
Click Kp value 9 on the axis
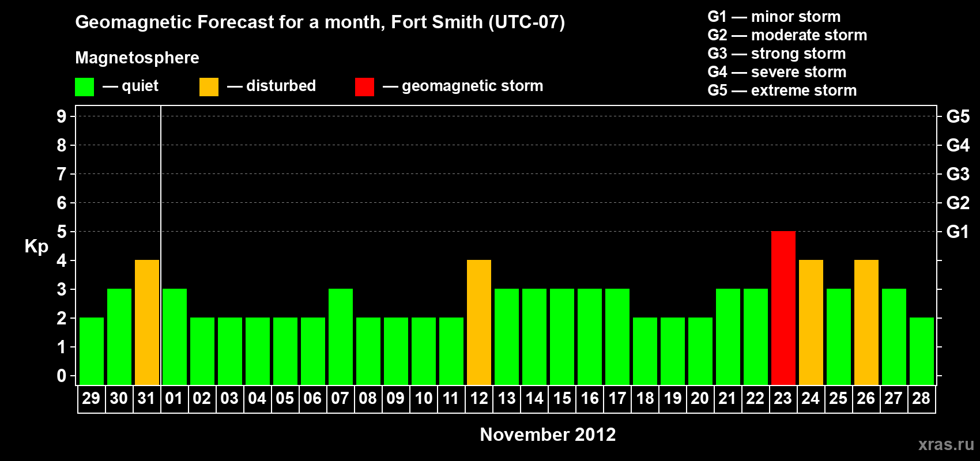(62, 116)
